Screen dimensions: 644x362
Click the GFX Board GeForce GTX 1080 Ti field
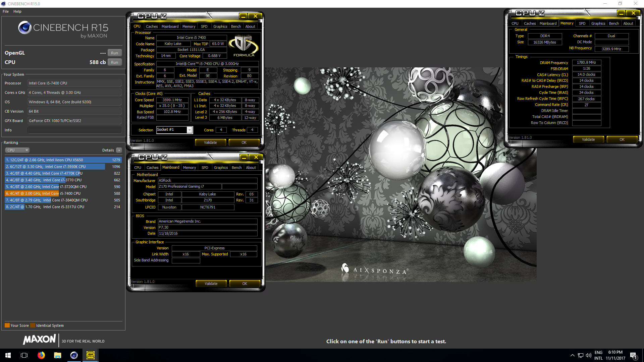pos(74,121)
